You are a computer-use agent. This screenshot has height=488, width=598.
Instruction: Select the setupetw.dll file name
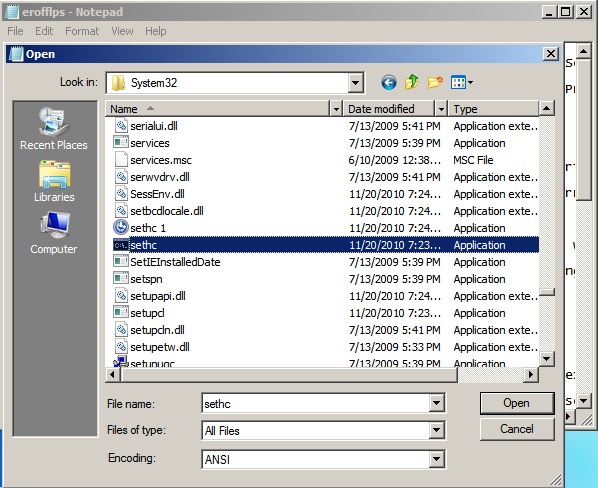click(160, 347)
